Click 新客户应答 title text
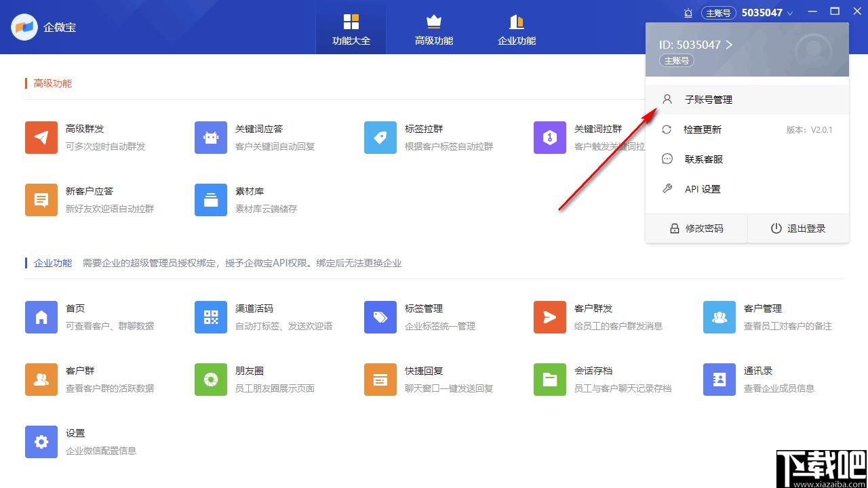The image size is (868, 488). coord(90,191)
